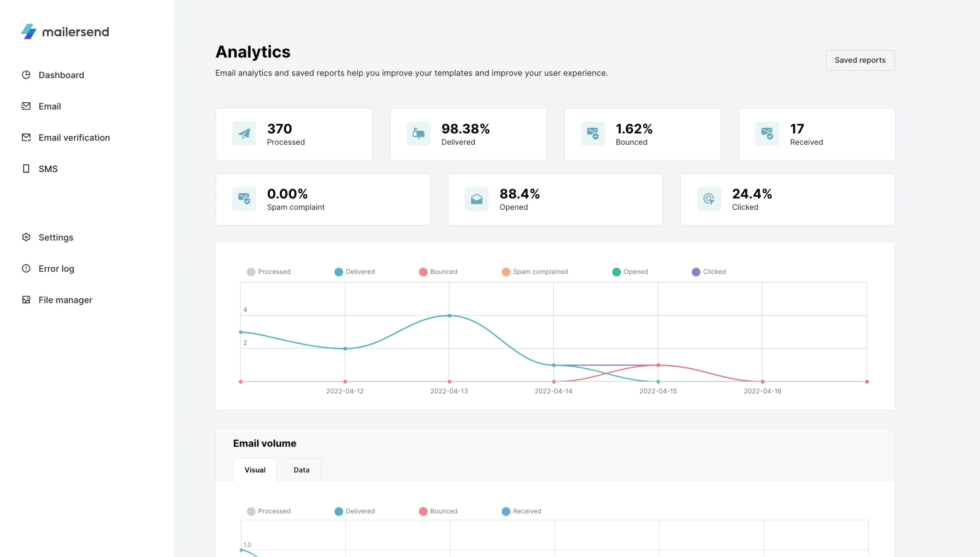Click the Received envelope-check icon

(767, 133)
